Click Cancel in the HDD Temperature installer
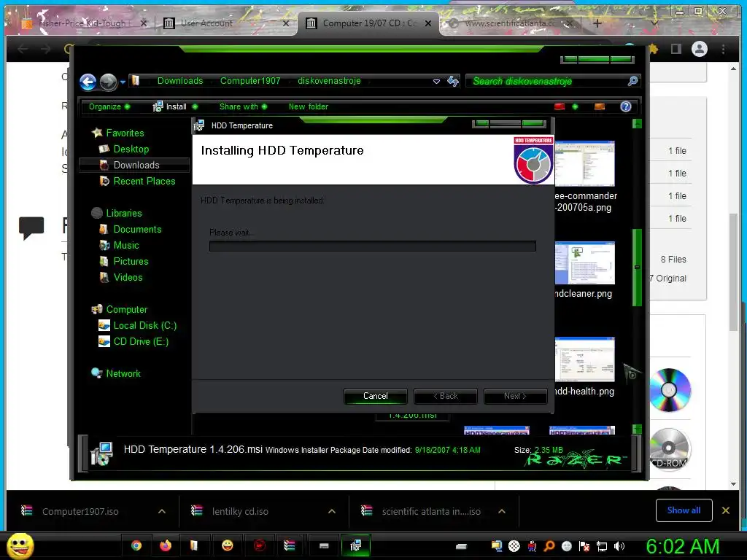 point(376,396)
